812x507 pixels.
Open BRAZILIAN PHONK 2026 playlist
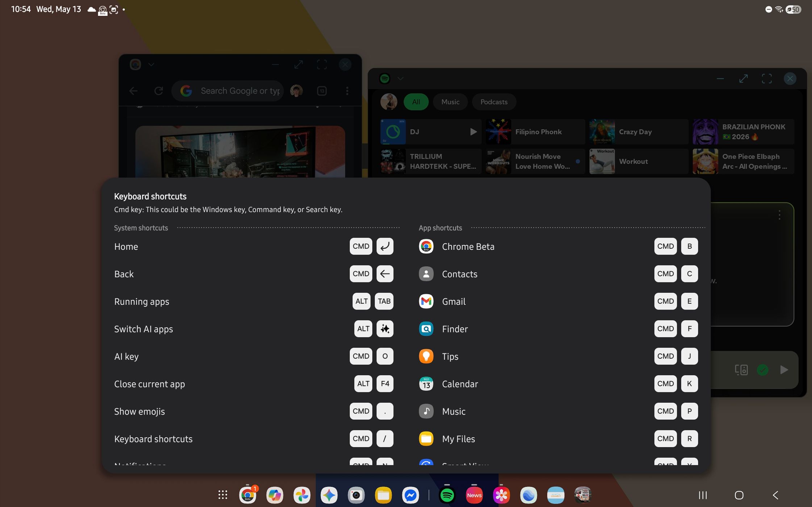(x=743, y=132)
